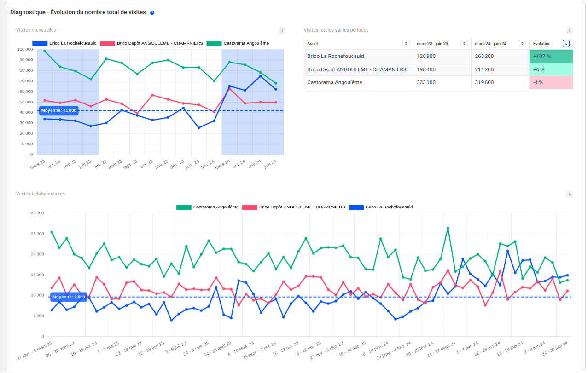Click the -4 % evolution cell
The height and width of the screenshot is (373, 588).
[551, 82]
